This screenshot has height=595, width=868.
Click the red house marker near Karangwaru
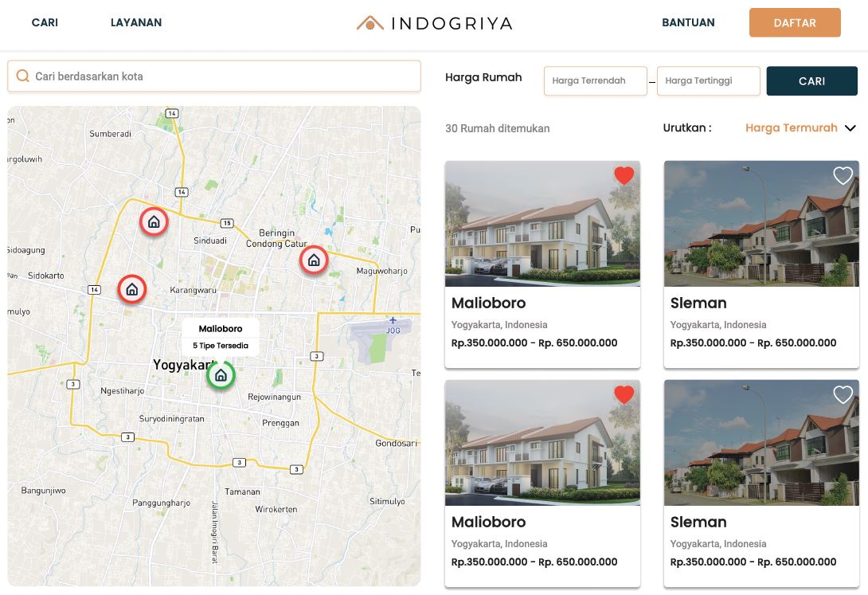pyautogui.click(x=132, y=289)
